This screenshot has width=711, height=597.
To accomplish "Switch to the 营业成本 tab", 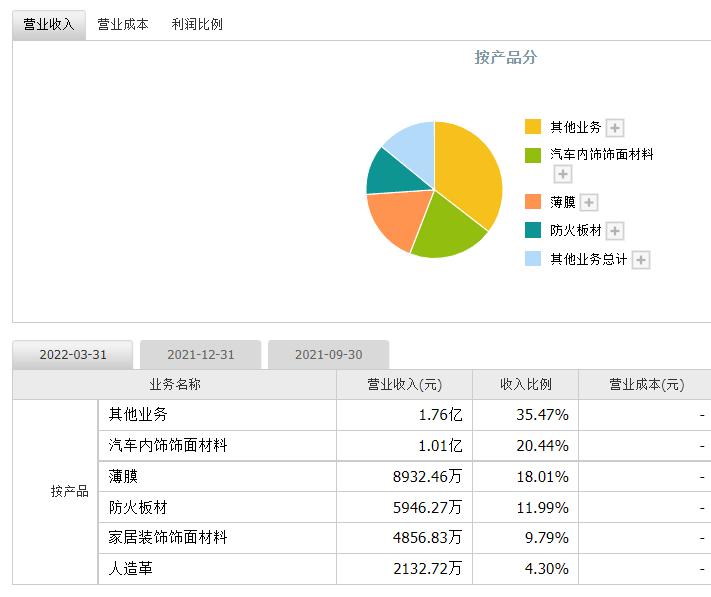I will (123, 25).
